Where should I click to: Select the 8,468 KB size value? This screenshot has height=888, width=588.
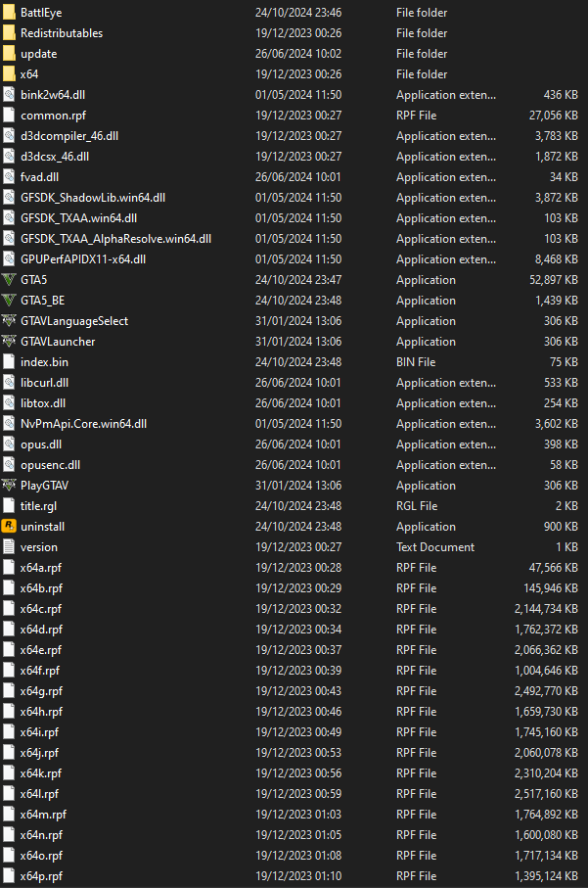point(557,259)
